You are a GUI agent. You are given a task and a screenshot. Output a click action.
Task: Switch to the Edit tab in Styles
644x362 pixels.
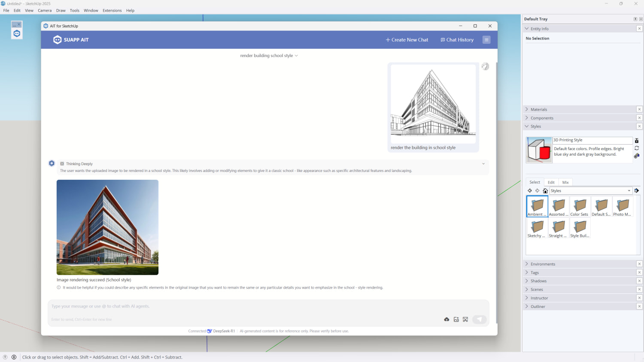click(551, 182)
